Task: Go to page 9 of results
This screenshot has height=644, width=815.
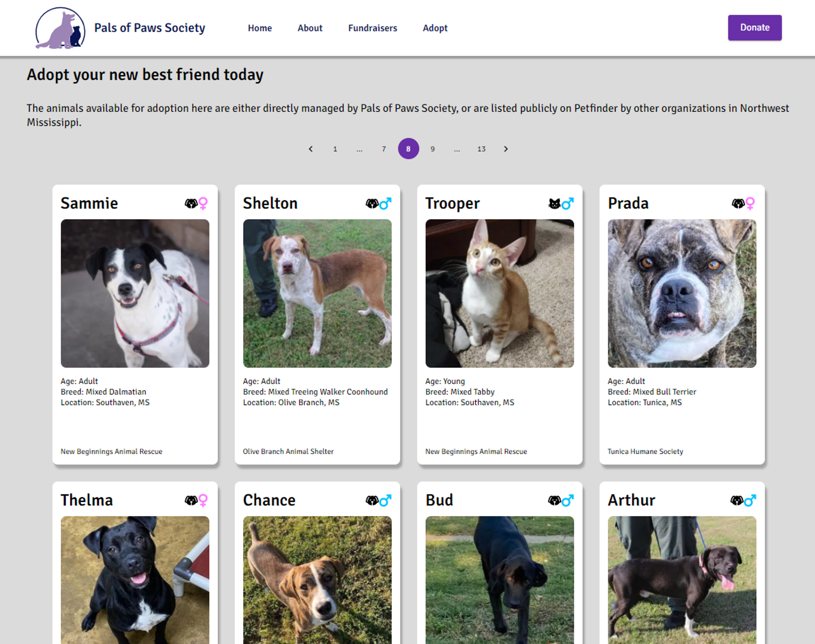Action: (x=432, y=149)
